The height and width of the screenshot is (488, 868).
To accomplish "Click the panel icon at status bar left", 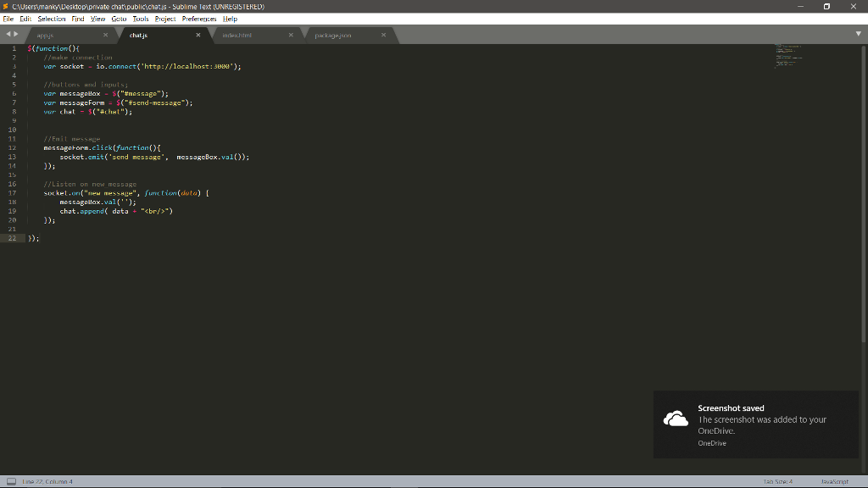I will tap(12, 480).
